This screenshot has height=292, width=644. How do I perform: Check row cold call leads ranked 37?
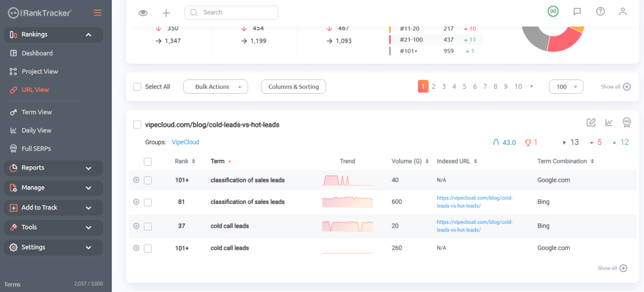[148, 226]
